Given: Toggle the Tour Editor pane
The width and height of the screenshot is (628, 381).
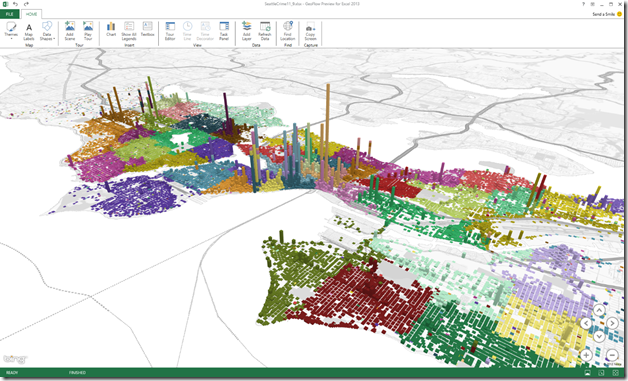Looking at the screenshot, I should [x=170, y=31].
